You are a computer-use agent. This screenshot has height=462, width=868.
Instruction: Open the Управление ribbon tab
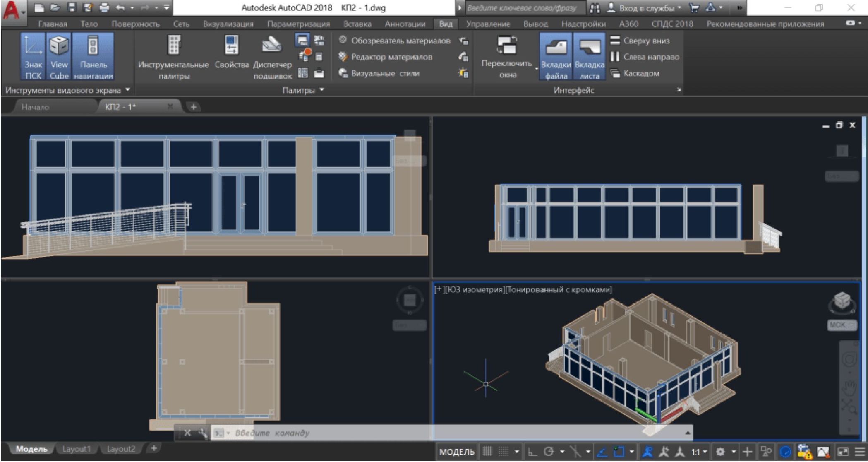(x=488, y=24)
